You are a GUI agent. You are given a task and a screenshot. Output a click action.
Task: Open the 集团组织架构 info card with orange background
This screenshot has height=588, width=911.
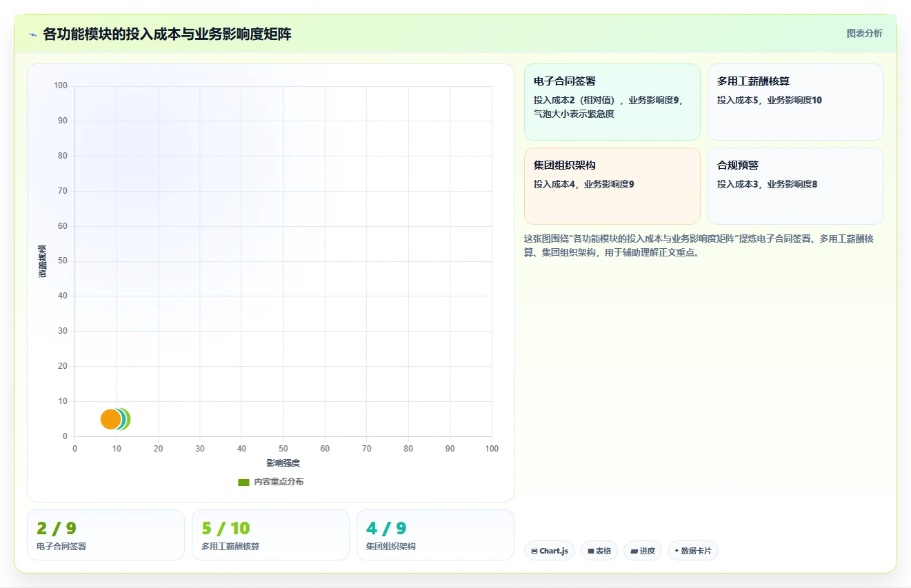612,186
